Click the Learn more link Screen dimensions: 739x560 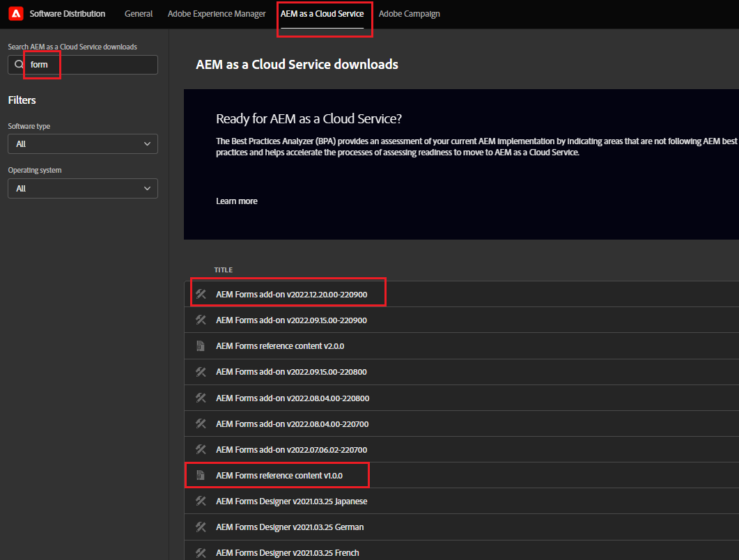point(236,201)
